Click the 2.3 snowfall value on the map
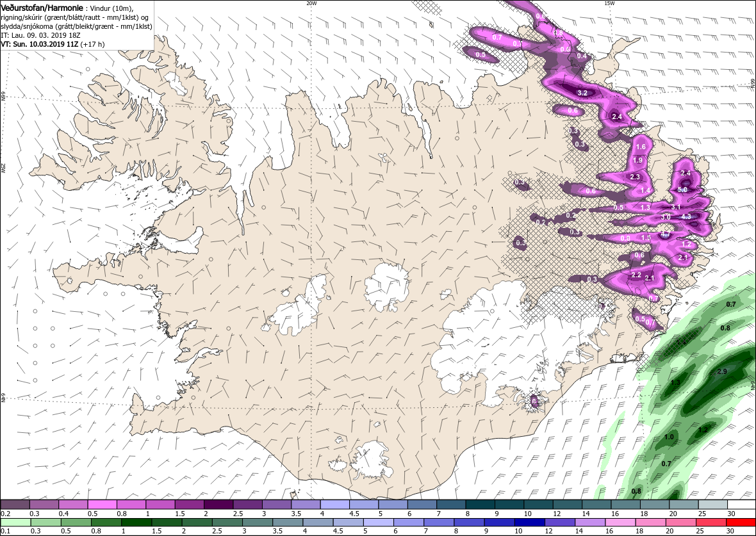Screen dimensions: 756x536 634,177
